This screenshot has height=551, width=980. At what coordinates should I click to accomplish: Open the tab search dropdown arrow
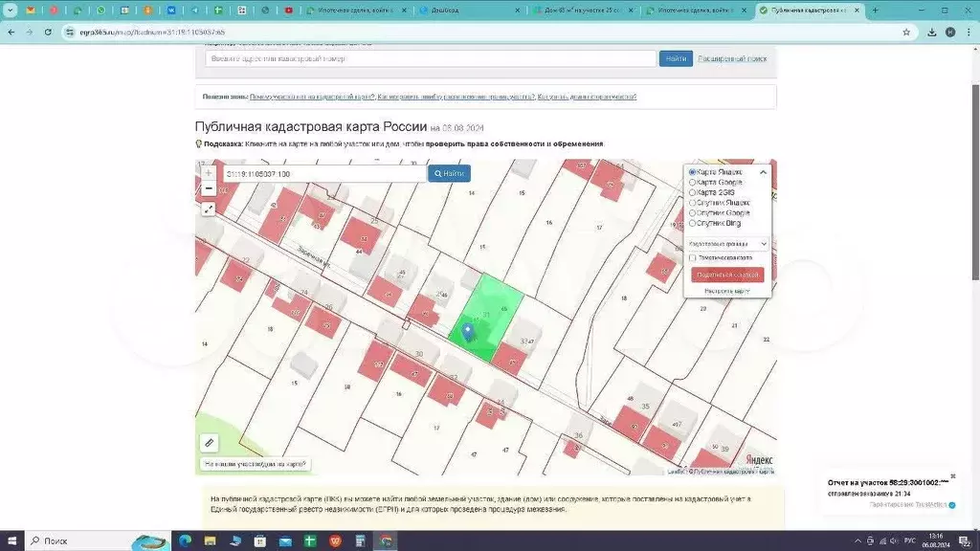point(11,10)
